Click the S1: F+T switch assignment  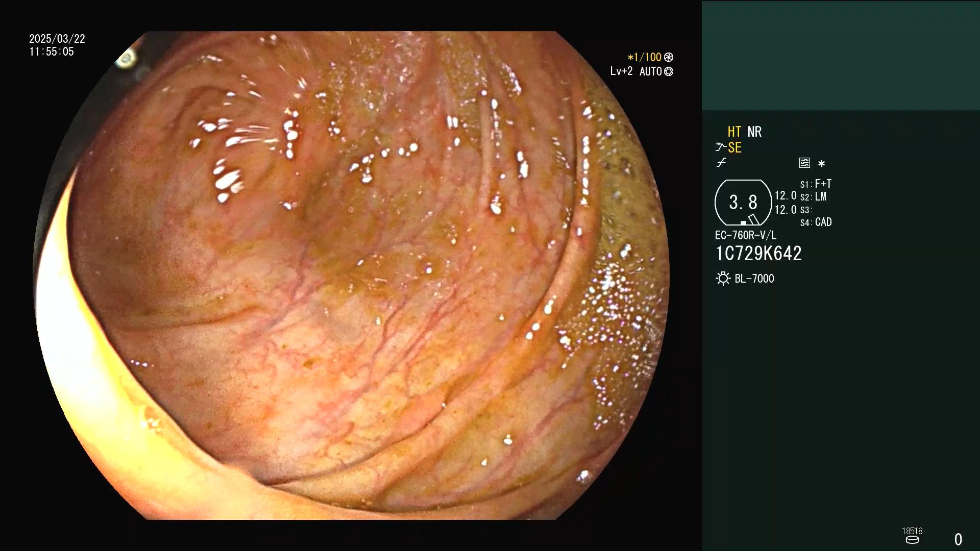pos(816,184)
